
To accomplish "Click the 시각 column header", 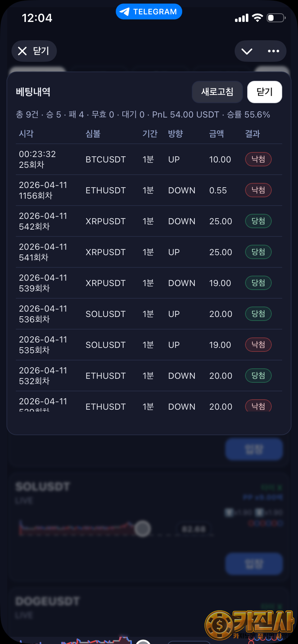I will tap(26, 134).
